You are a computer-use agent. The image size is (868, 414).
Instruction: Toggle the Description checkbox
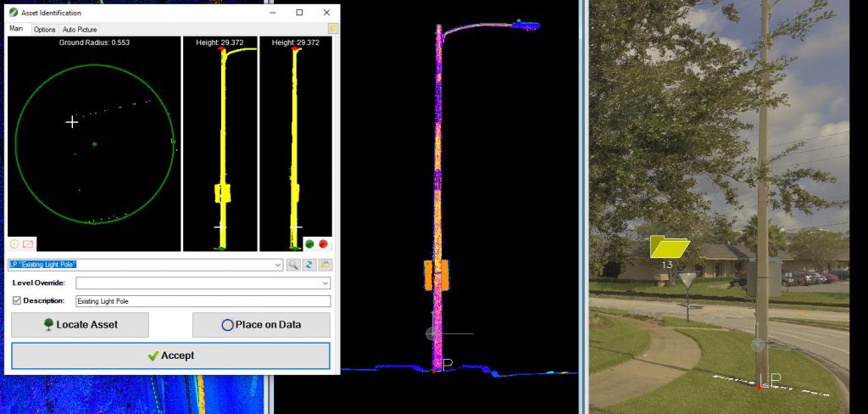(x=17, y=300)
